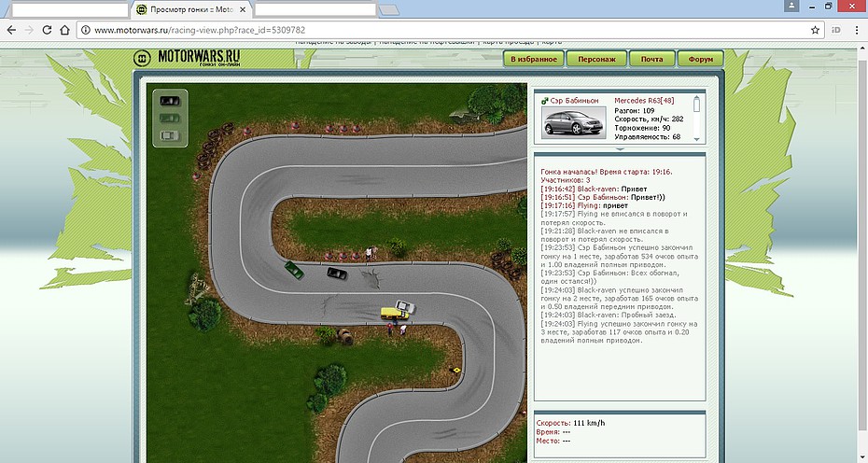The width and height of the screenshot is (868, 463).
Task: Reload the current page
Action: (x=47, y=30)
